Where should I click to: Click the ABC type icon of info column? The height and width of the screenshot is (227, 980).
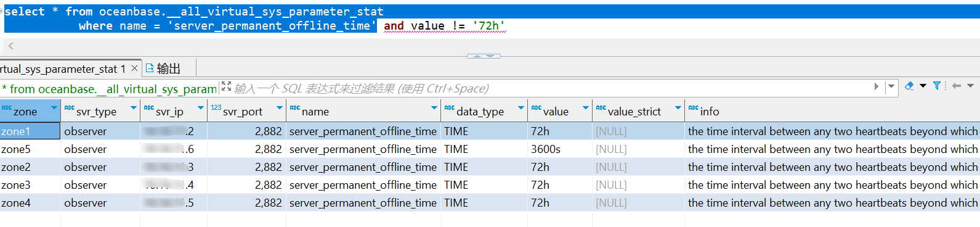[694, 108]
